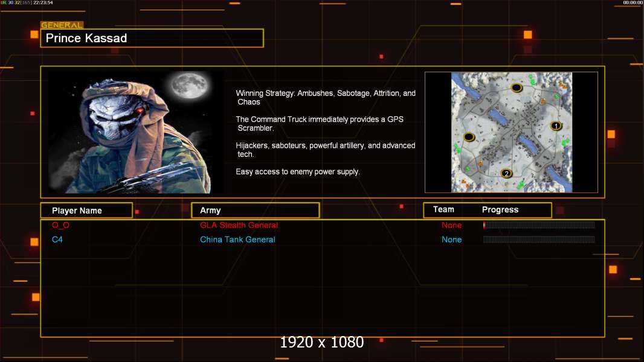Click the Progress column header
This screenshot has height=362, width=644.
click(x=500, y=209)
